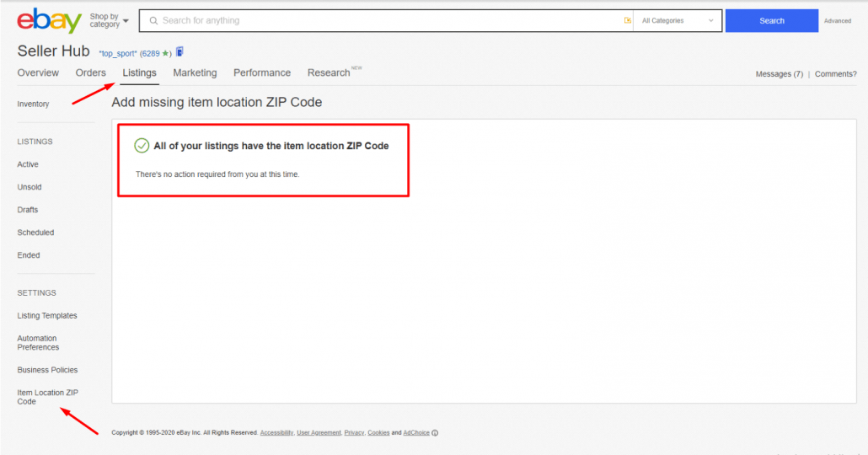
Task: Click the 6289 feedback score
Action: pyautogui.click(x=151, y=54)
